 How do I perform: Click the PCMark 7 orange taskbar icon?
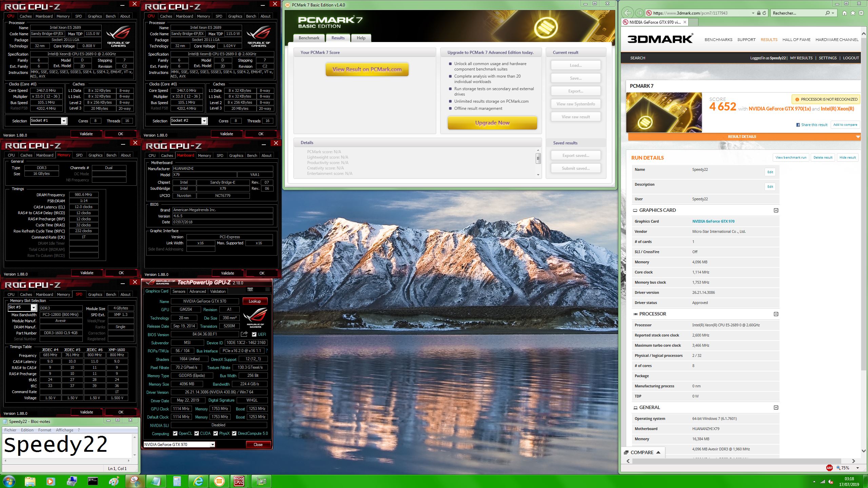(x=219, y=481)
